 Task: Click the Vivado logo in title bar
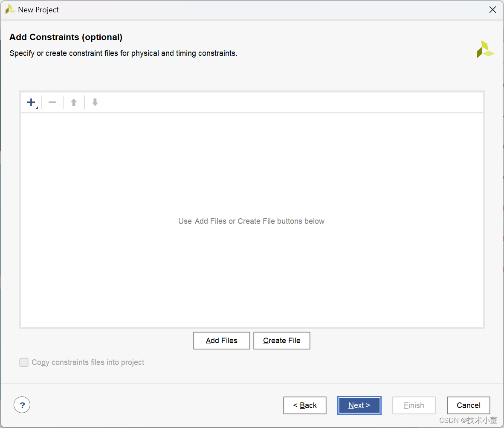tap(10, 9)
